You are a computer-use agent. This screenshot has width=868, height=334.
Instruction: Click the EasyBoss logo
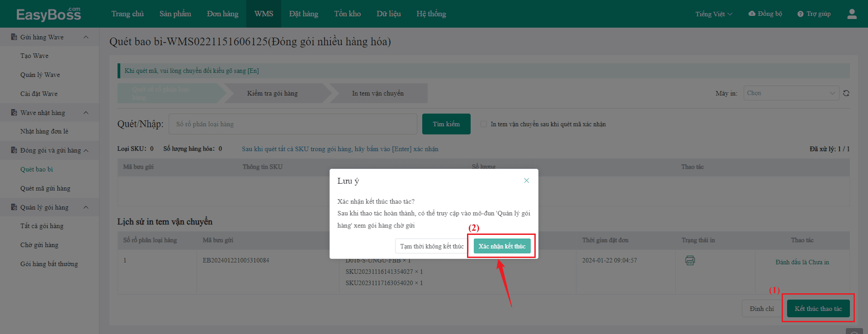(x=48, y=14)
